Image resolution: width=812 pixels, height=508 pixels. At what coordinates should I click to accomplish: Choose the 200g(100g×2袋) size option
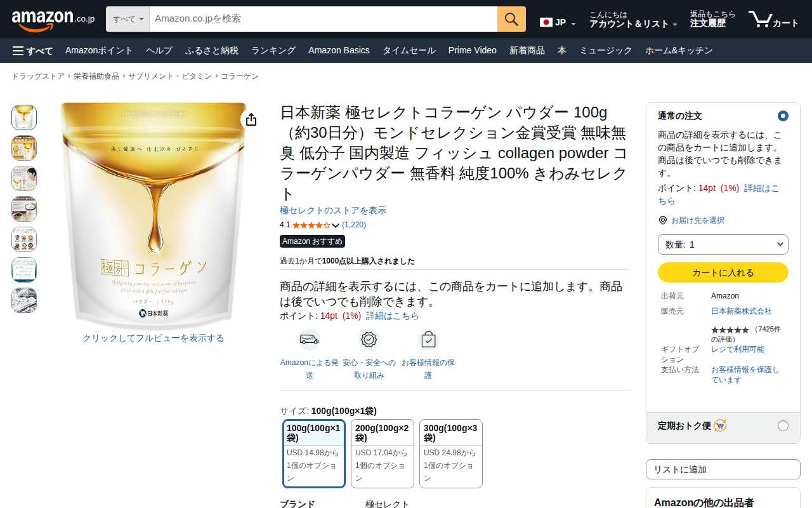(x=383, y=453)
